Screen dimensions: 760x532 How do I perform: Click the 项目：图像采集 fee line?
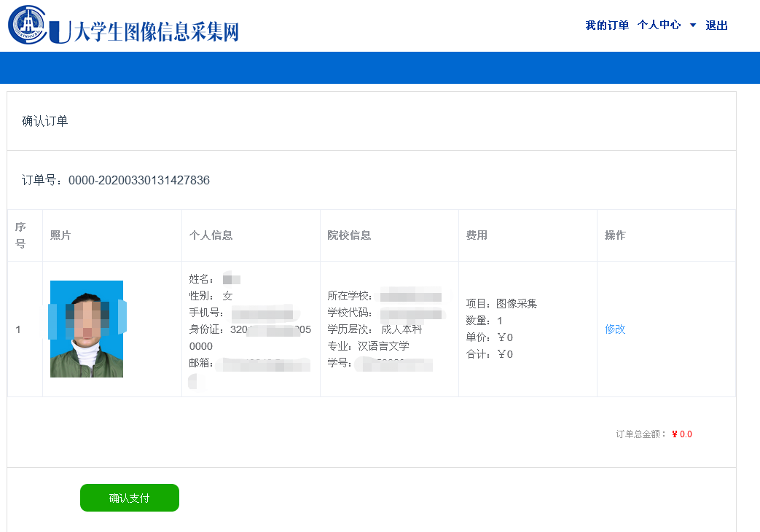501,304
